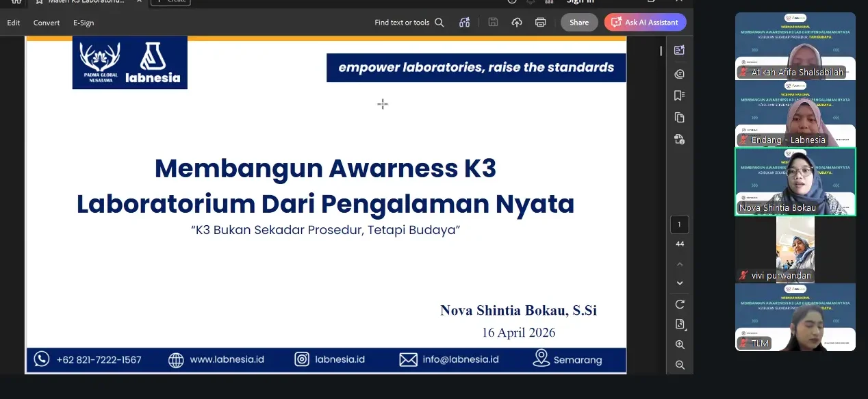Toggle the page copy panel in the sidebar
Screen dimensions: 868x399
pos(678,117)
